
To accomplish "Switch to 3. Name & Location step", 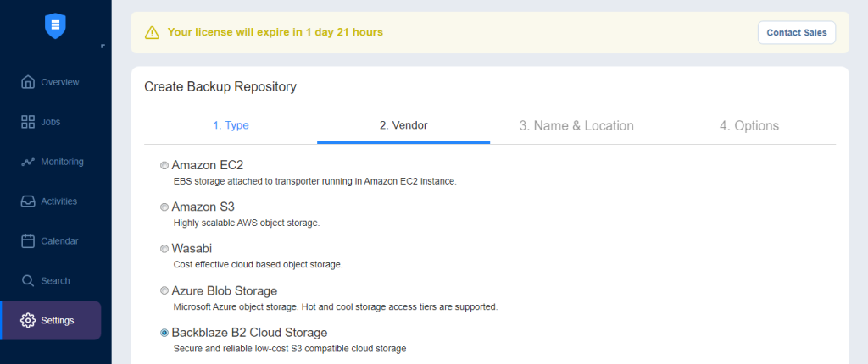I will point(576,125).
